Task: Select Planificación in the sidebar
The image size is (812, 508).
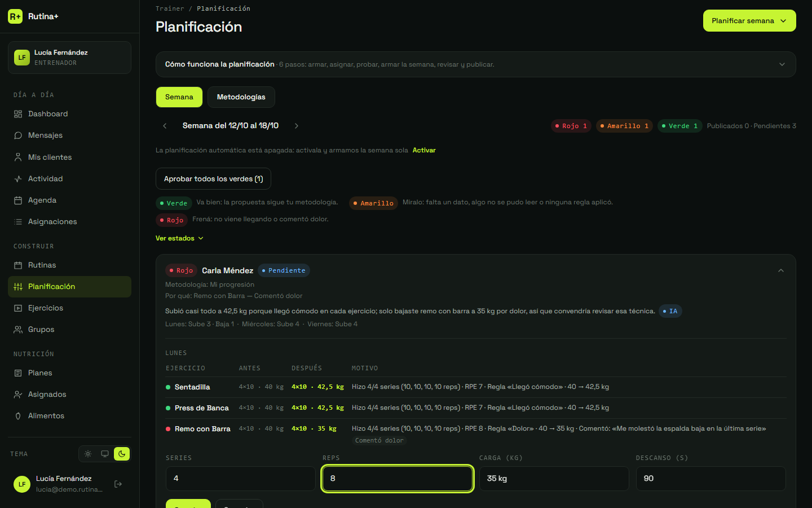Action: (69, 287)
